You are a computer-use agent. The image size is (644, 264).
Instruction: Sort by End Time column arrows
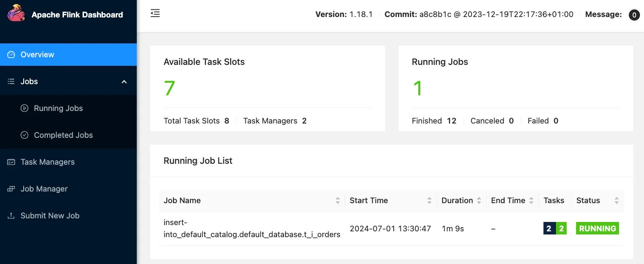click(531, 200)
